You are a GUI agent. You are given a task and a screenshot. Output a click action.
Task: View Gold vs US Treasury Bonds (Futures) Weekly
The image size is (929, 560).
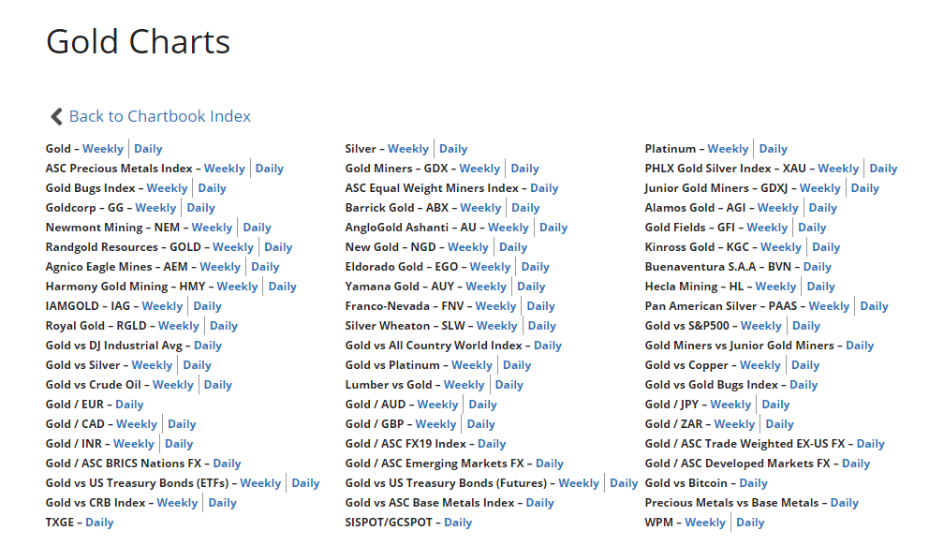tap(579, 481)
